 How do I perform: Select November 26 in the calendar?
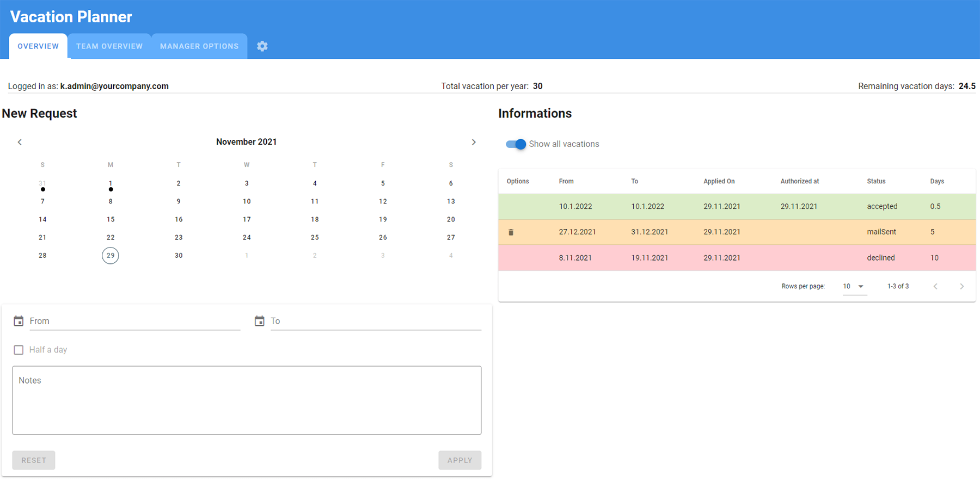pyautogui.click(x=383, y=237)
